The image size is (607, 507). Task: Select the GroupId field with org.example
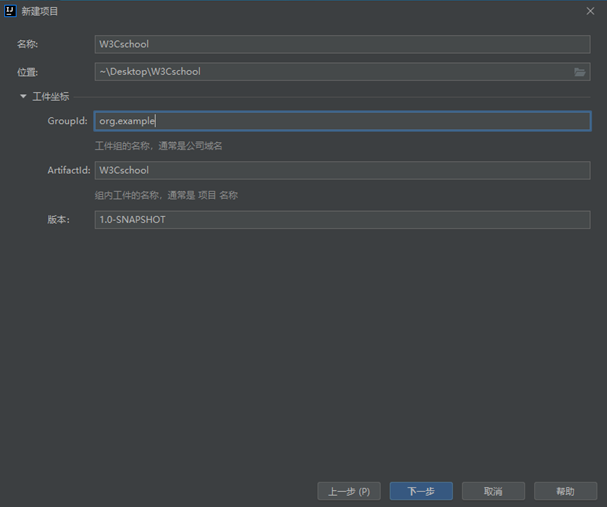pos(340,121)
